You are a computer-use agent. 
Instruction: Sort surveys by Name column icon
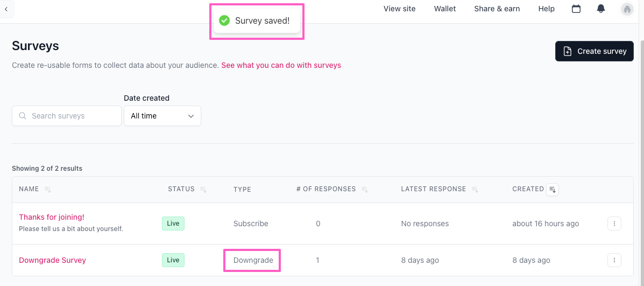click(x=48, y=190)
